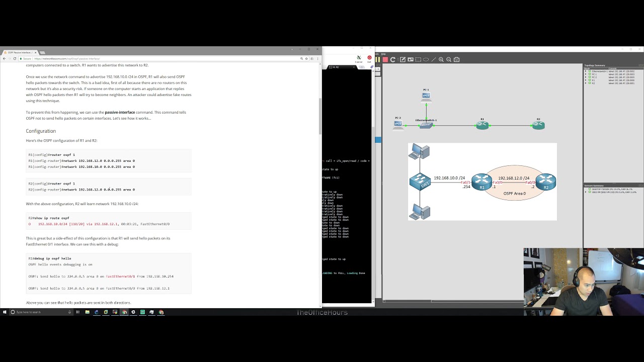The image size is (644, 362).
Task: Click the Topology Summary panel title
Action: [595, 65]
